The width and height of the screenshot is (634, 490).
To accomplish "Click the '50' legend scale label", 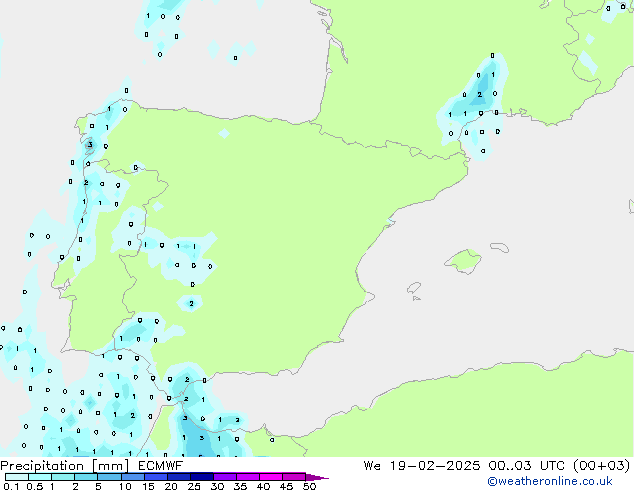I will click(x=309, y=486).
